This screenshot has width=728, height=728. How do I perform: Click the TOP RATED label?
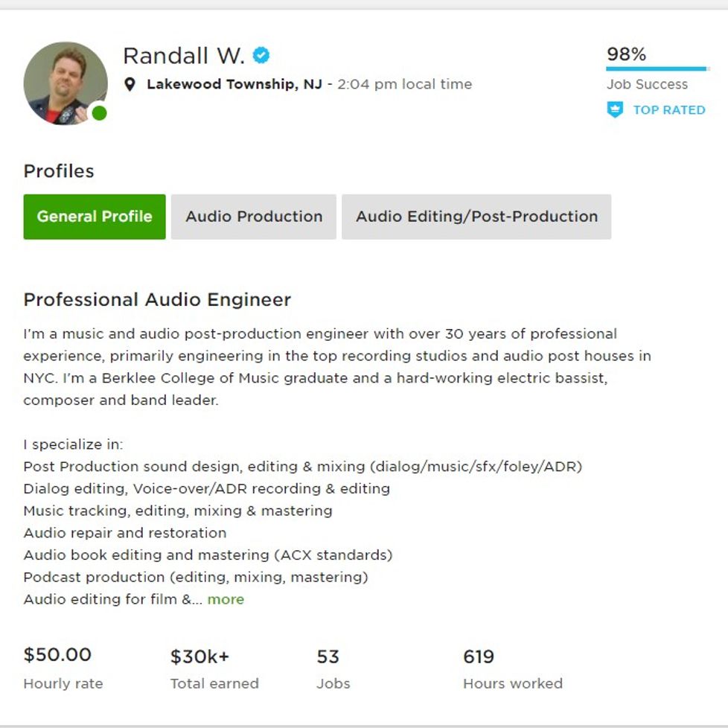pyautogui.click(x=669, y=110)
